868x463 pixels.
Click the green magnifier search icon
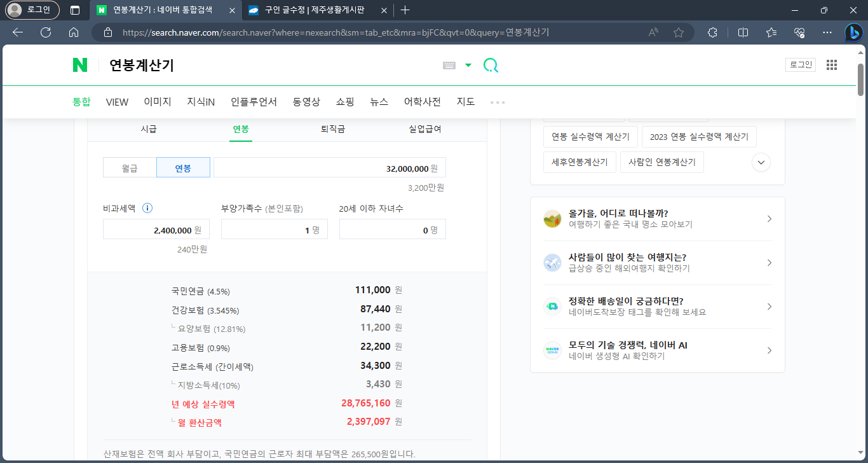point(491,65)
